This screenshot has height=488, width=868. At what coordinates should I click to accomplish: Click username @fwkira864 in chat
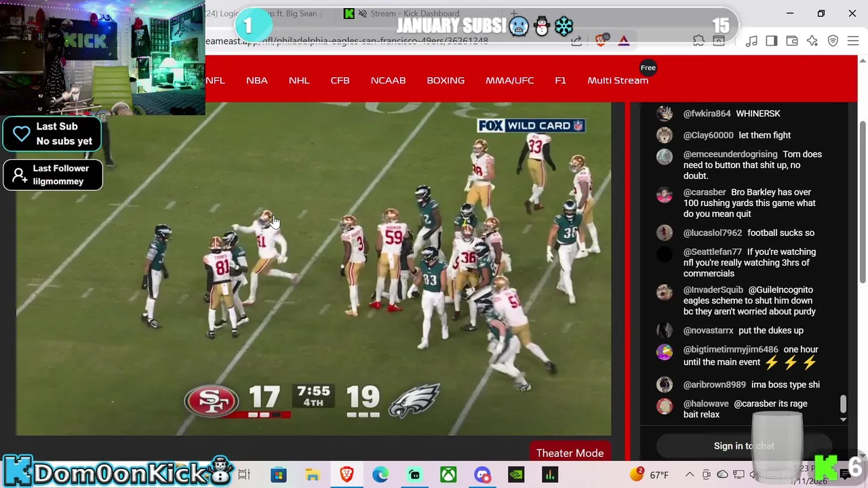point(707,113)
